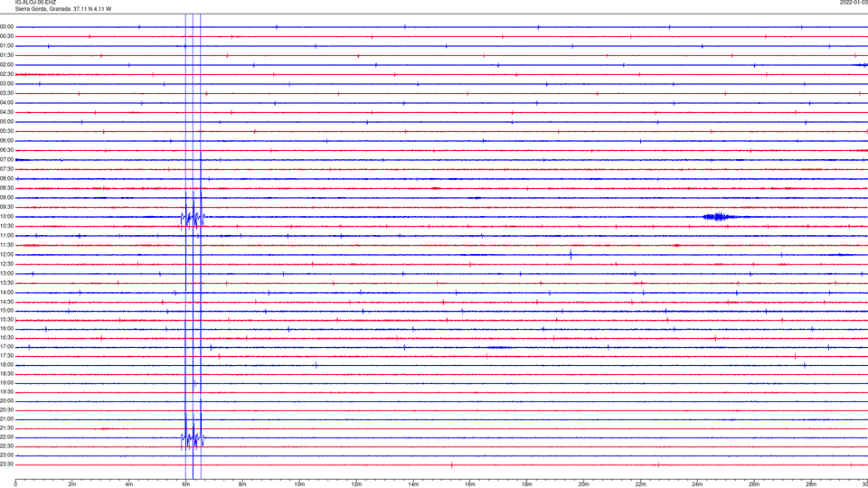Click the 14m tick label on the axis

tap(413, 484)
